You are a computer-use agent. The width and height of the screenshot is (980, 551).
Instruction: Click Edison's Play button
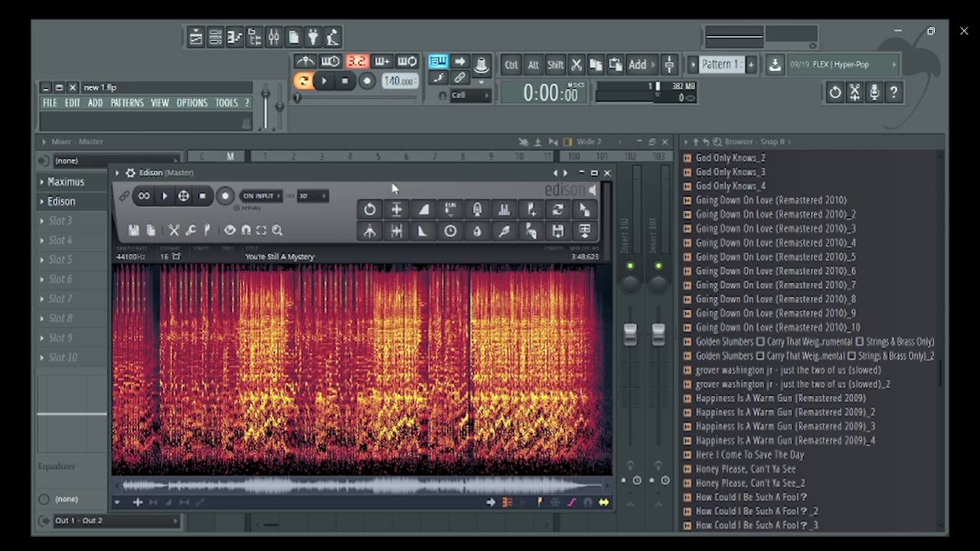tap(165, 196)
